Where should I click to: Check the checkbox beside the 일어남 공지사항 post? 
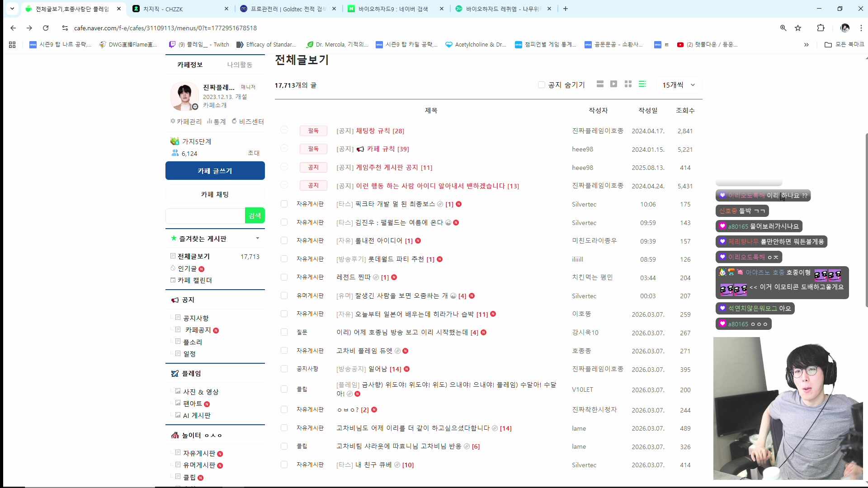coord(284,369)
